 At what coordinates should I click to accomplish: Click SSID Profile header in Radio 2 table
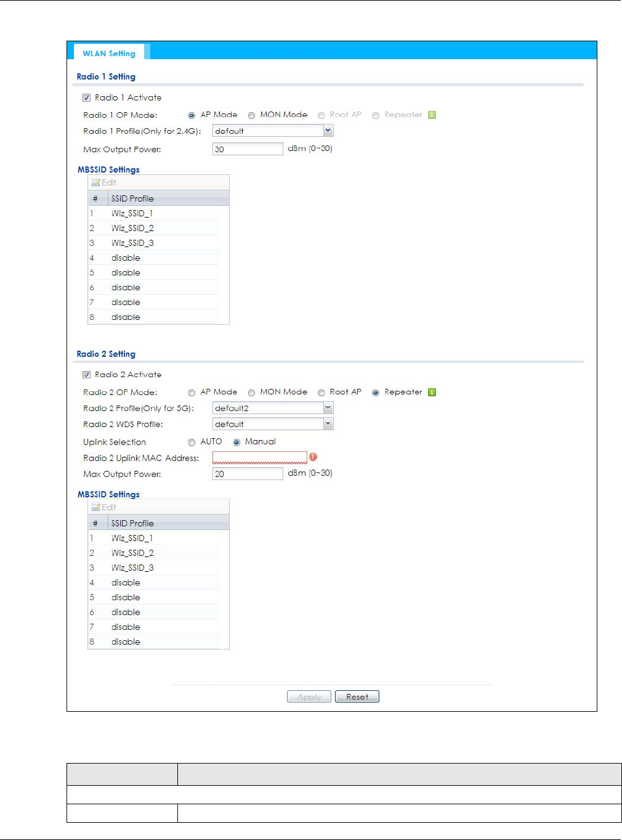169,523
